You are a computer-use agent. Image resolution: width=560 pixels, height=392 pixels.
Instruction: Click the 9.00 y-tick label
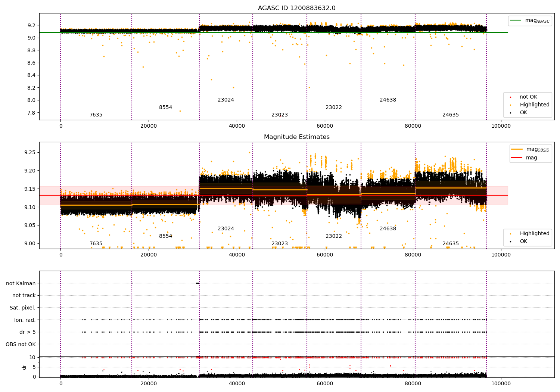30,244
